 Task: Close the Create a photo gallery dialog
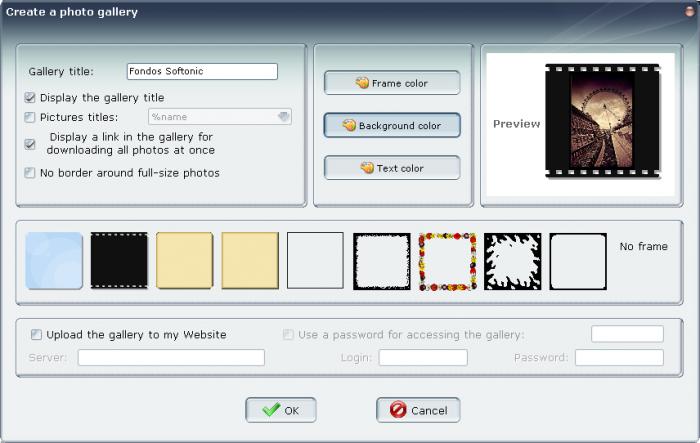click(691, 12)
